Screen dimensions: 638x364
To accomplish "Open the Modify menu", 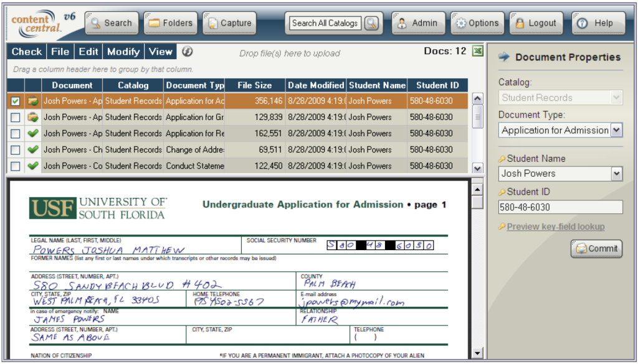I will tap(123, 52).
